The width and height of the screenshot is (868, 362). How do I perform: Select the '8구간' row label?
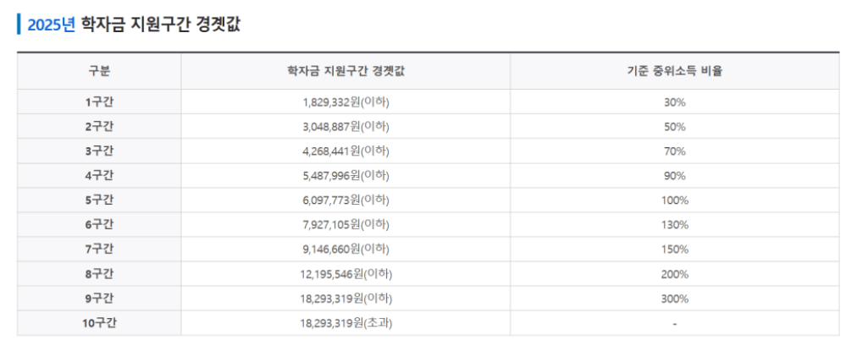[x=99, y=274]
